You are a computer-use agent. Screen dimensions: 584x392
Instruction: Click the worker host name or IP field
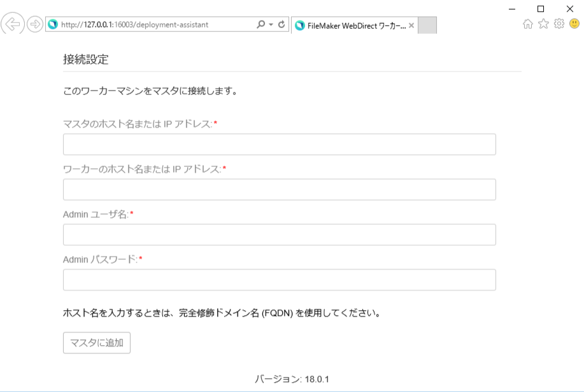[x=279, y=189]
